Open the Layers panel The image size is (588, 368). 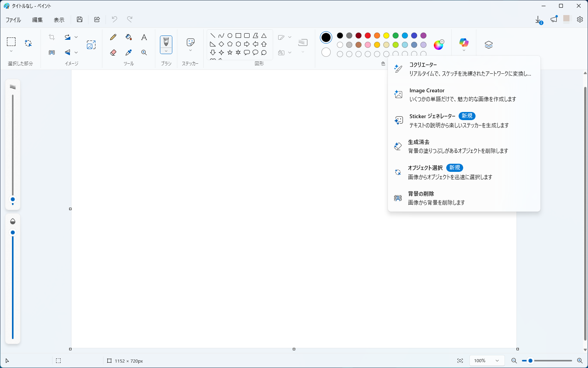click(x=488, y=44)
